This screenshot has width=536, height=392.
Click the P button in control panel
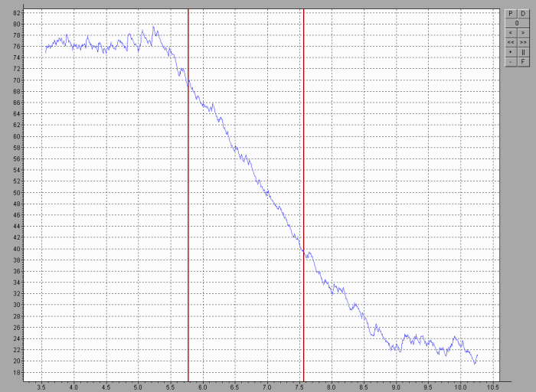(511, 14)
